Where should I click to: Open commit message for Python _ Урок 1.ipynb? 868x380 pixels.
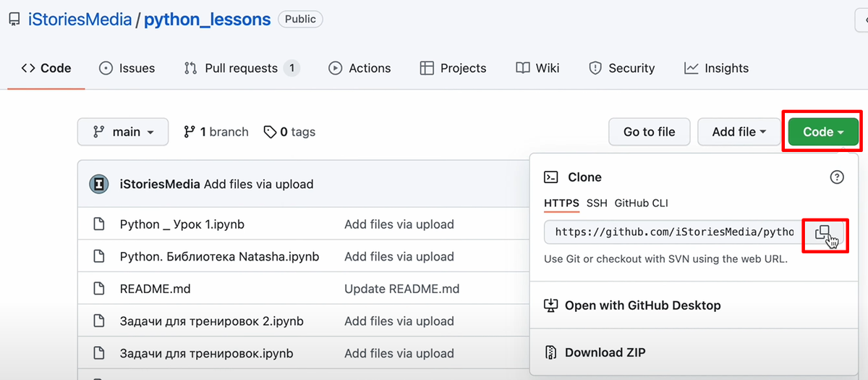pyautogui.click(x=399, y=224)
